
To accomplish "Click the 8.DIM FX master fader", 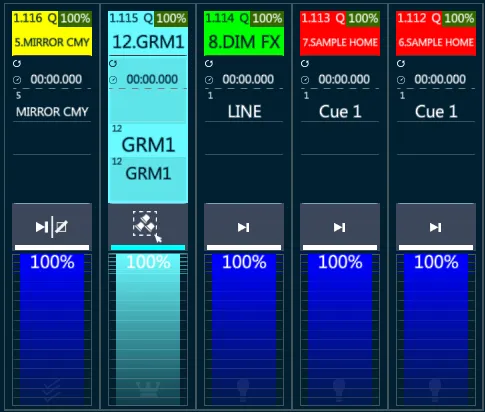I will [244, 329].
